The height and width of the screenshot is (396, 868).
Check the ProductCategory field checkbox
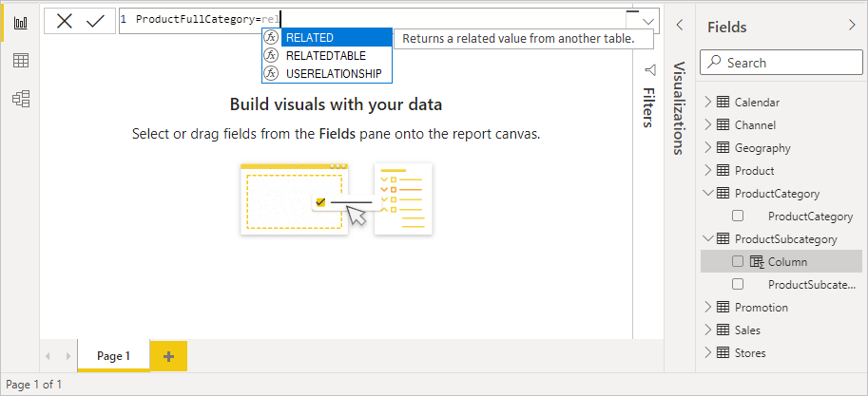click(738, 217)
